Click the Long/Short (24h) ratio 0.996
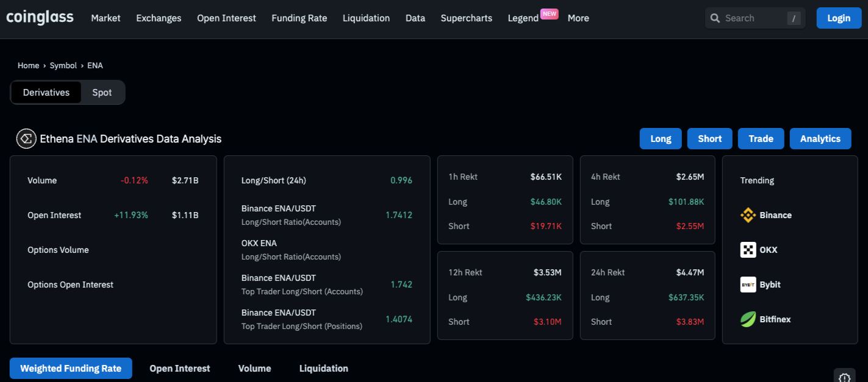The image size is (868, 382). pyautogui.click(x=401, y=180)
